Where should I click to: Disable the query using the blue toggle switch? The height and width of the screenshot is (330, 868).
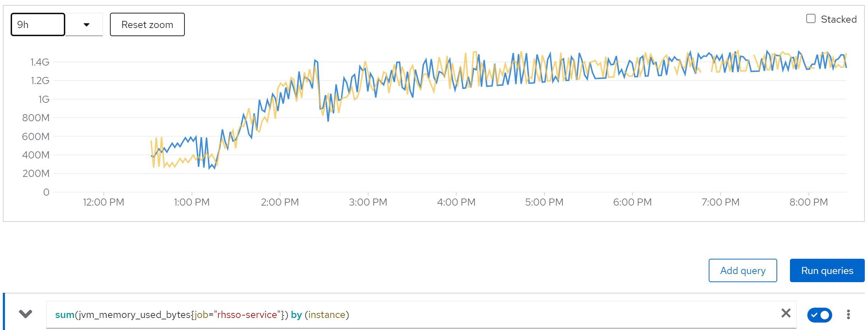coord(819,315)
